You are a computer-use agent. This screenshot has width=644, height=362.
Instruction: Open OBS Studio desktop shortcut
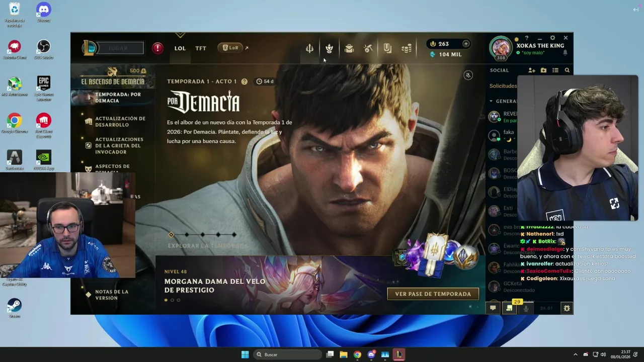pos(44,49)
